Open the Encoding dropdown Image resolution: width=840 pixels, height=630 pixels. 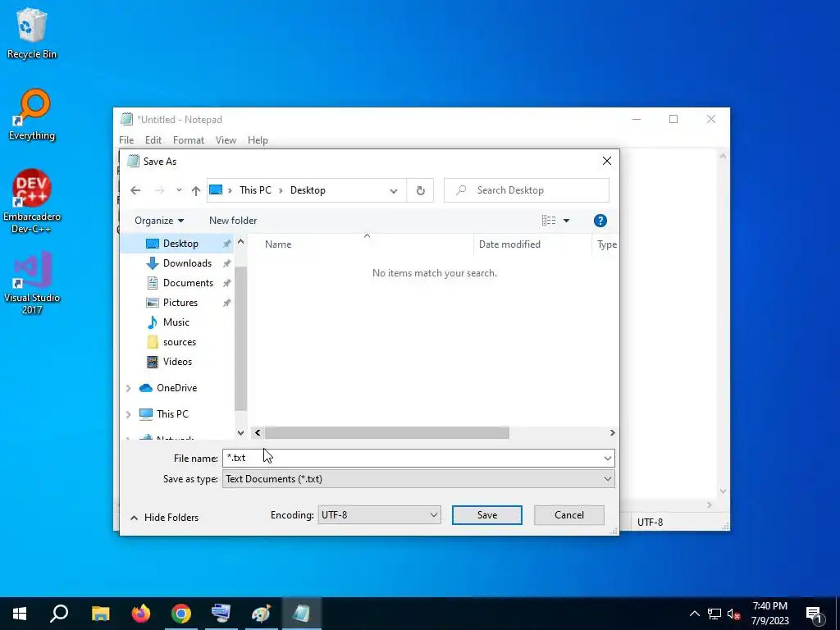tap(379, 515)
